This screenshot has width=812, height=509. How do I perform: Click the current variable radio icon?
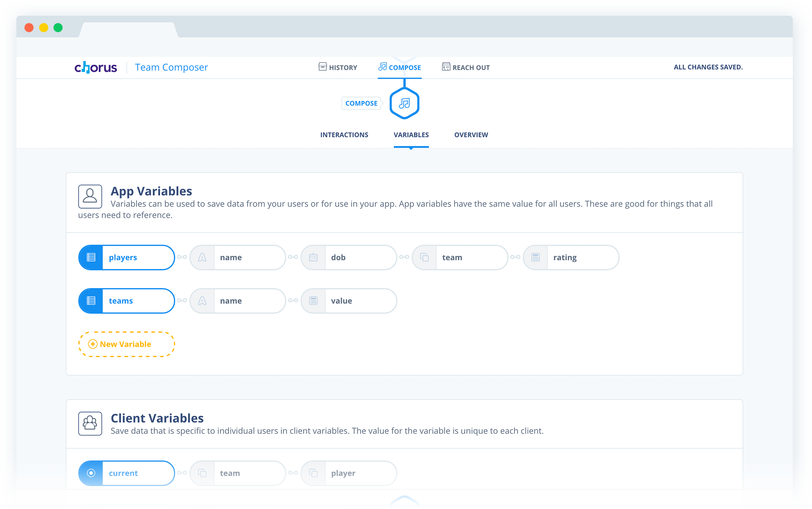(x=91, y=473)
